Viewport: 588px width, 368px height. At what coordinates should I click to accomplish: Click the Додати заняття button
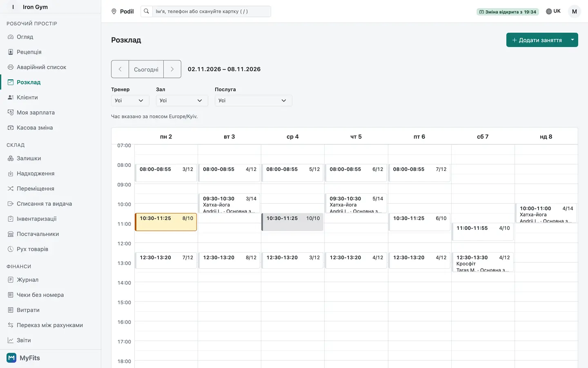click(x=537, y=40)
